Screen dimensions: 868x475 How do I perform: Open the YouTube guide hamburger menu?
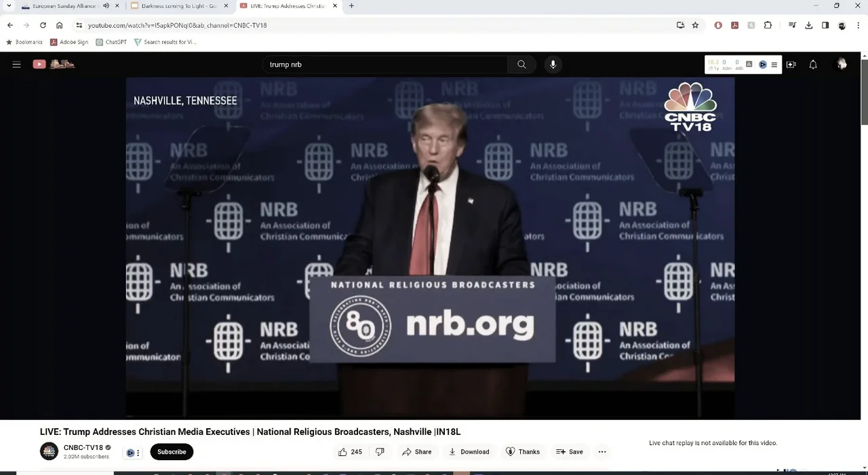tap(16, 64)
